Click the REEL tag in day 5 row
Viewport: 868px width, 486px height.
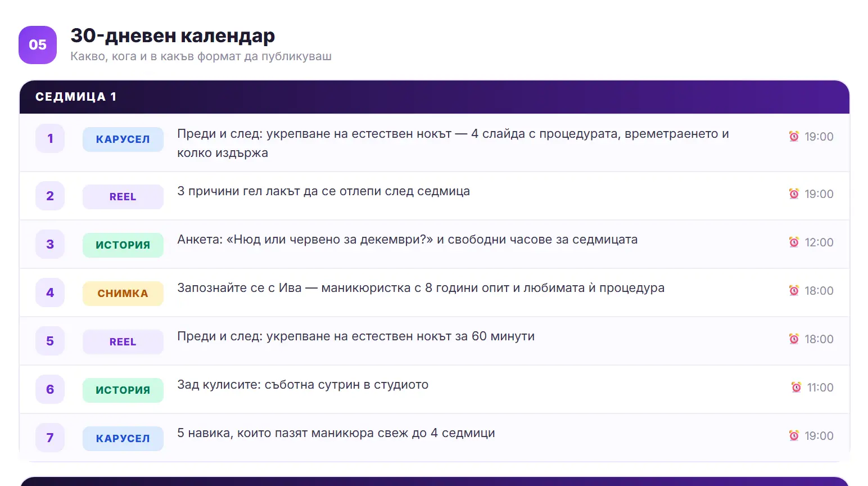pyautogui.click(x=123, y=342)
